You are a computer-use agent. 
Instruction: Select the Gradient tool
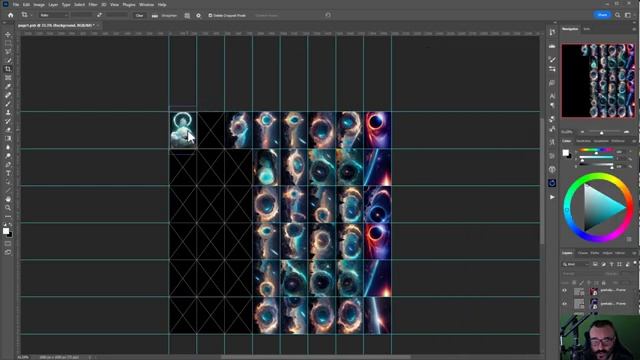click(8, 138)
